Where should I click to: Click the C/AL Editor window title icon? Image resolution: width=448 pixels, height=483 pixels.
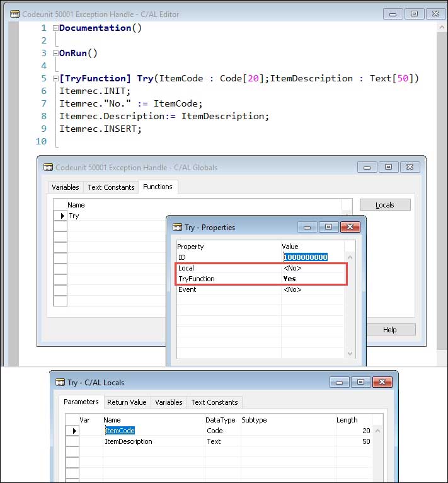[14, 13]
